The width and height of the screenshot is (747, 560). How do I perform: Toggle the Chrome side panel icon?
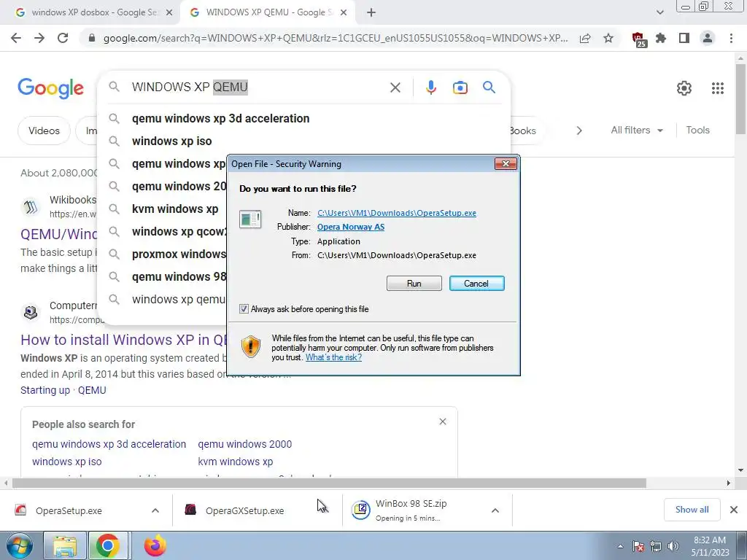[x=684, y=38]
